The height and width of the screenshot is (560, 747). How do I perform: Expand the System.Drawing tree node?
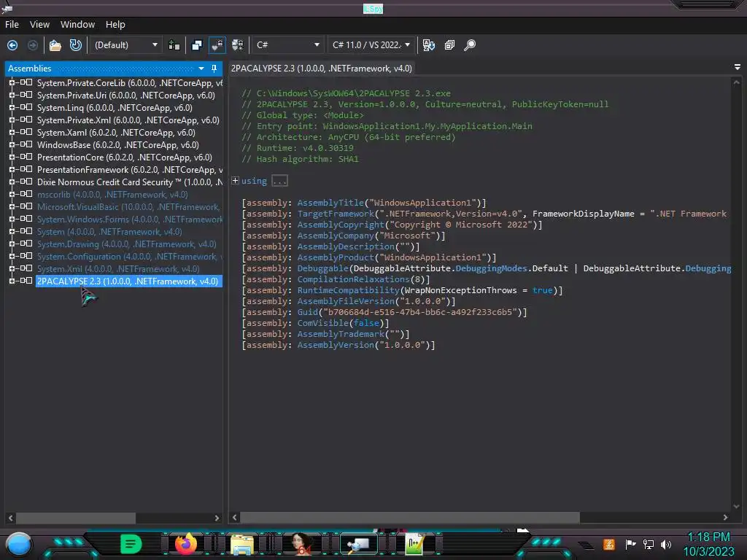tap(12, 244)
